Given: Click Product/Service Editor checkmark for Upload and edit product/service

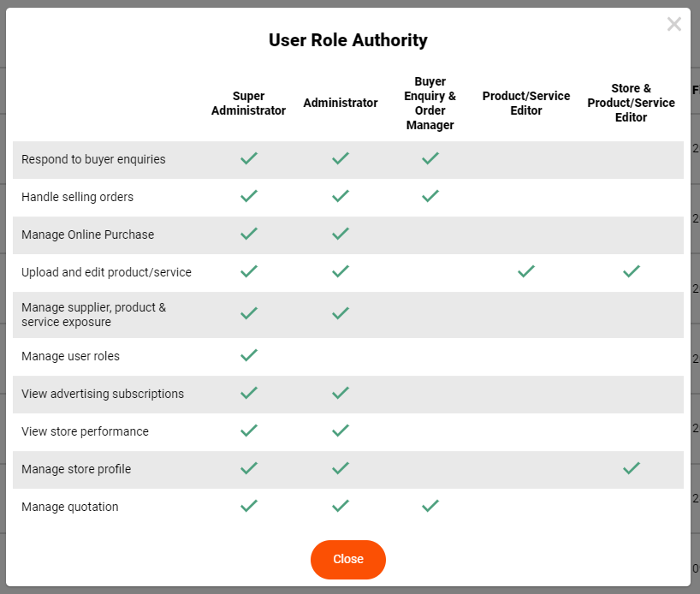Looking at the screenshot, I should click(x=526, y=271).
